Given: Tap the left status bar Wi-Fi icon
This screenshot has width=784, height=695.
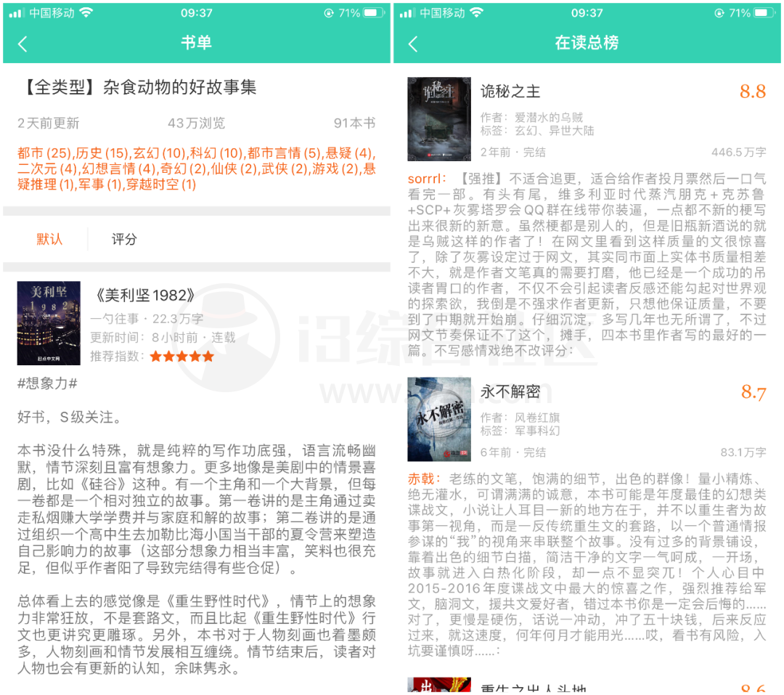Looking at the screenshot, I should tap(86, 13).
